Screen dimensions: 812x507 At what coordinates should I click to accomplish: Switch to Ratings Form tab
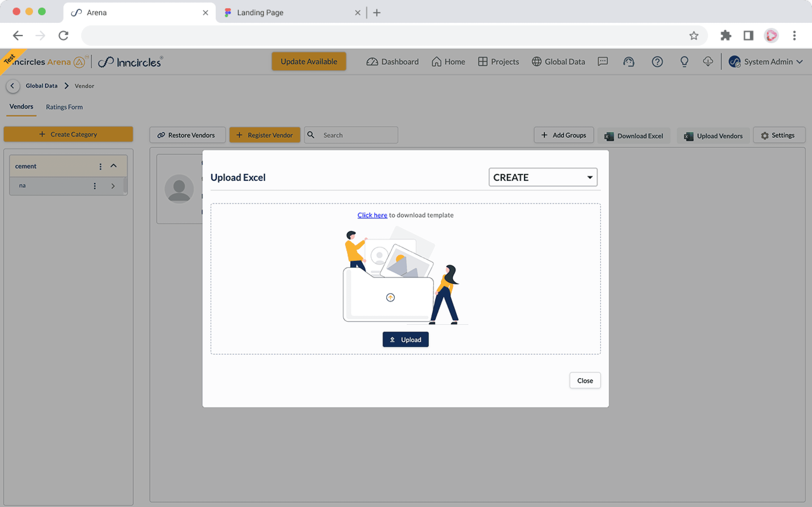coord(64,107)
